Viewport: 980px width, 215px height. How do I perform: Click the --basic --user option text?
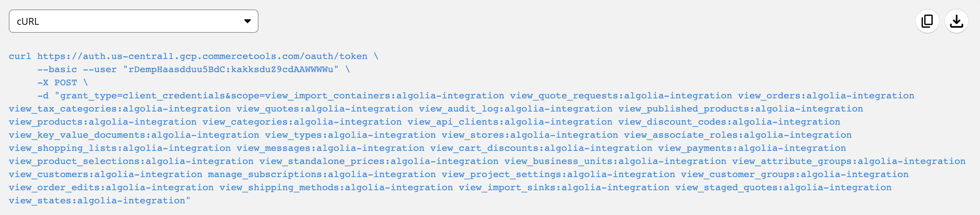coord(76,69)
